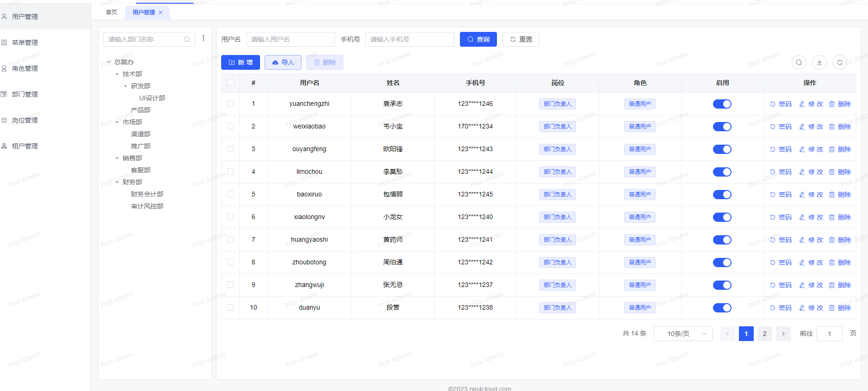Edit the baoxiruo user row
Viewport: 868px width, 391px height.
(x=811, y=195)
